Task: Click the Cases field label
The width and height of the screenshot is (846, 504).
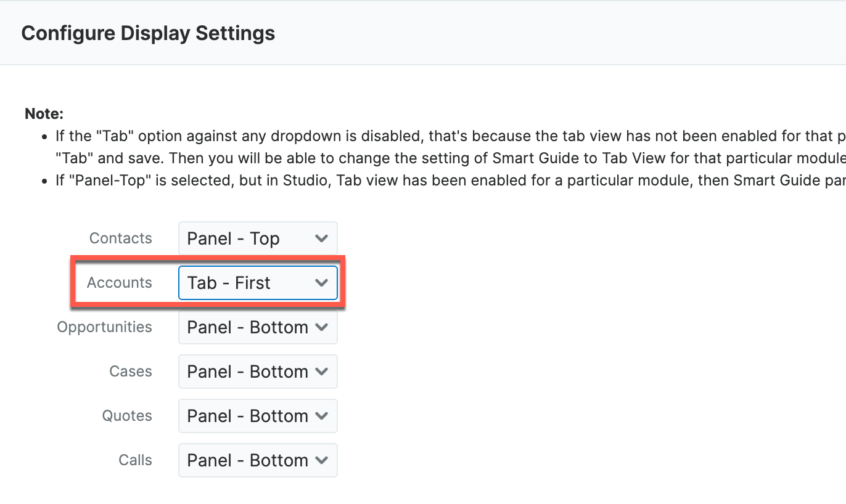Action: (131, 372)
